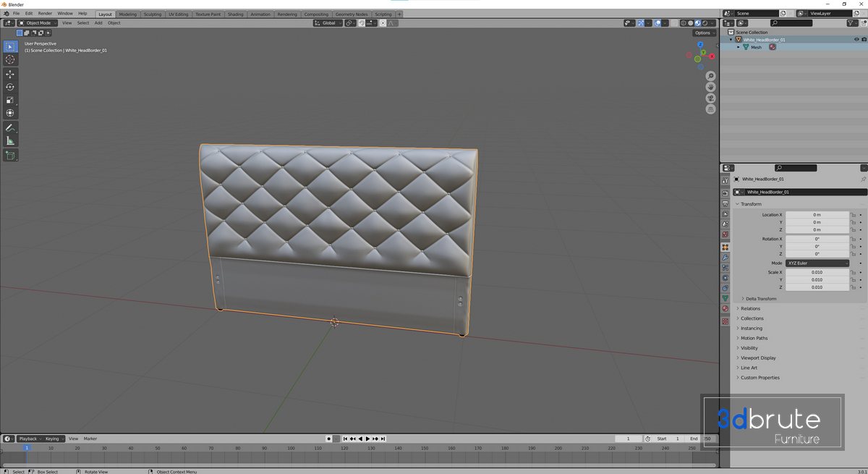Image resolution: width=868 pixels, height=474 pixels.
Task: Click the zoom magnifier viewport gizmo
Action: (710, 76)
